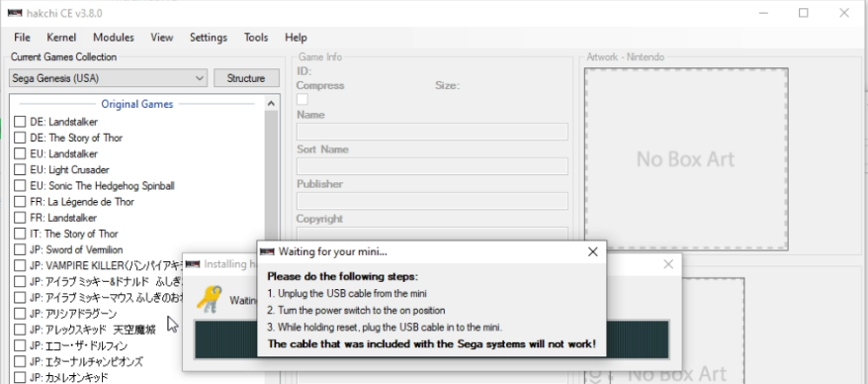Click hakchi icon in Waiting dialog title
The height and width of the screenshot is (384, 868).
pyautogui.click(x=267, y=252)
